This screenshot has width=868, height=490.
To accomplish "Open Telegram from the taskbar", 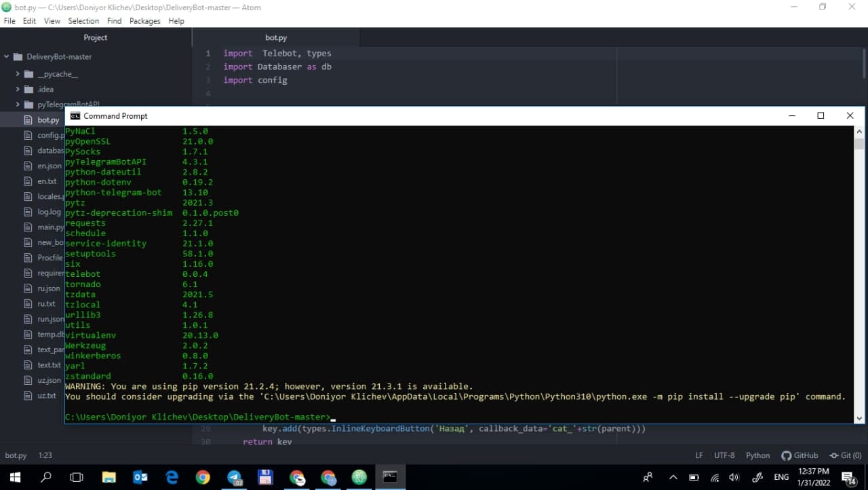I will [235, 477].
